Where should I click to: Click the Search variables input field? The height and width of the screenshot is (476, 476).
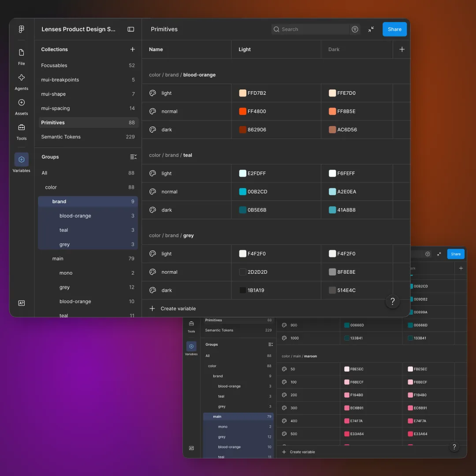[310, 29]
